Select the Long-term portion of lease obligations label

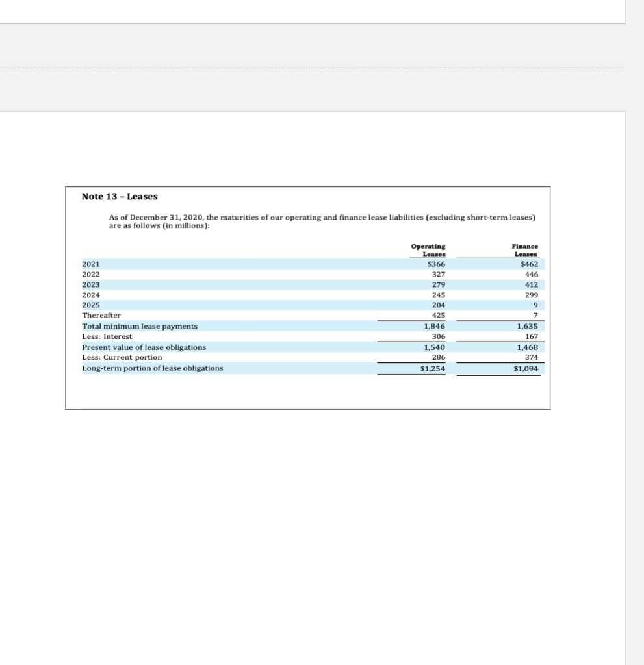pos(152,368)
